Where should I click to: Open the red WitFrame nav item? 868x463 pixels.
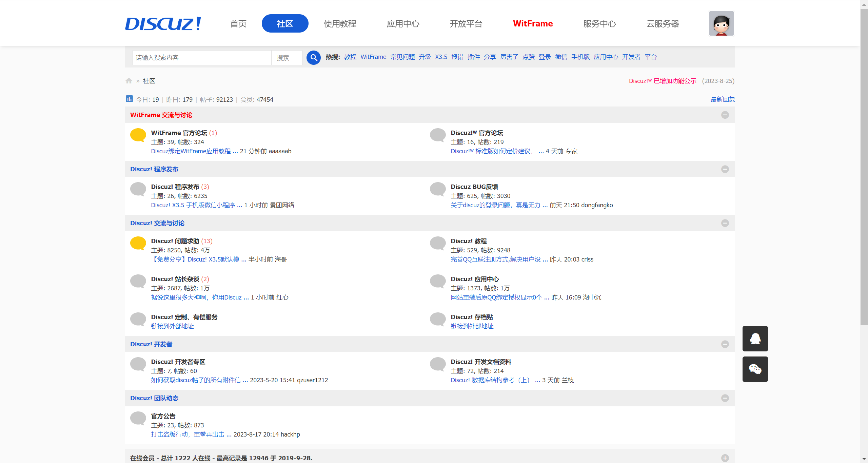point(533,23)
